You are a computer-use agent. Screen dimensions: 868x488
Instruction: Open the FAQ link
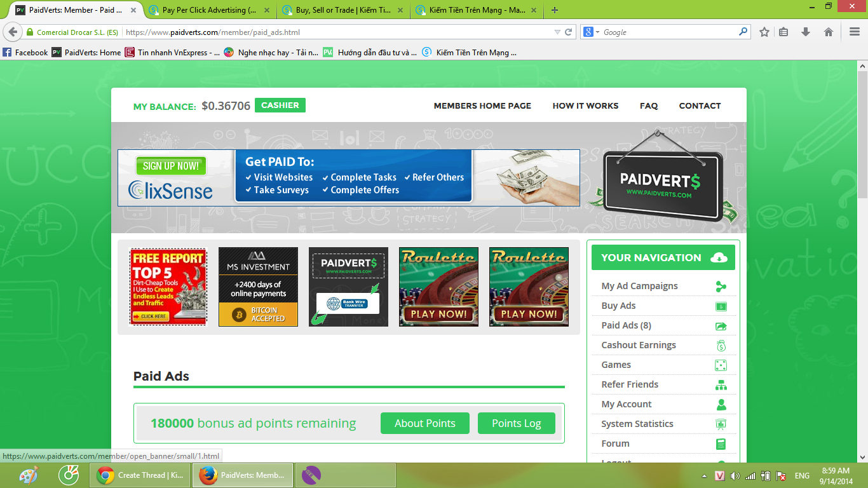(x=649, y=106)
